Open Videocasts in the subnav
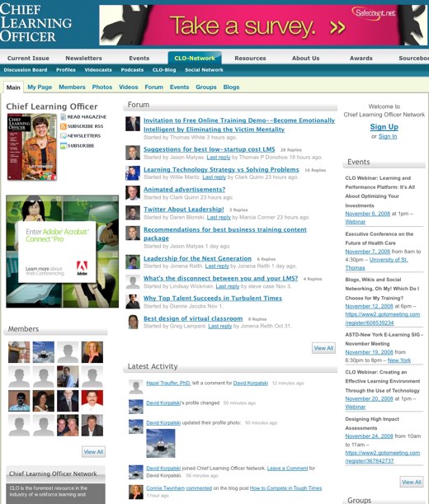 [x=98, y=70]
